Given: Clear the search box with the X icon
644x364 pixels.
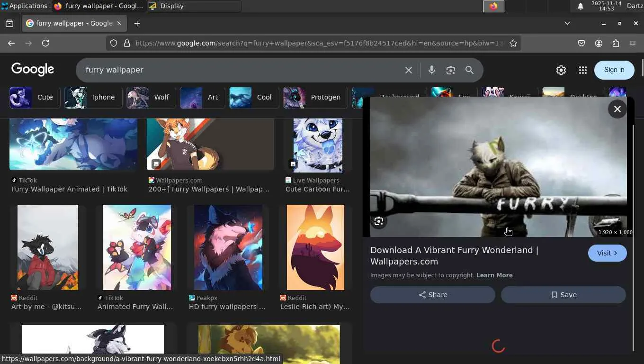Looking at the screenshot, I should pyautogui.click(x=409, y=70).
